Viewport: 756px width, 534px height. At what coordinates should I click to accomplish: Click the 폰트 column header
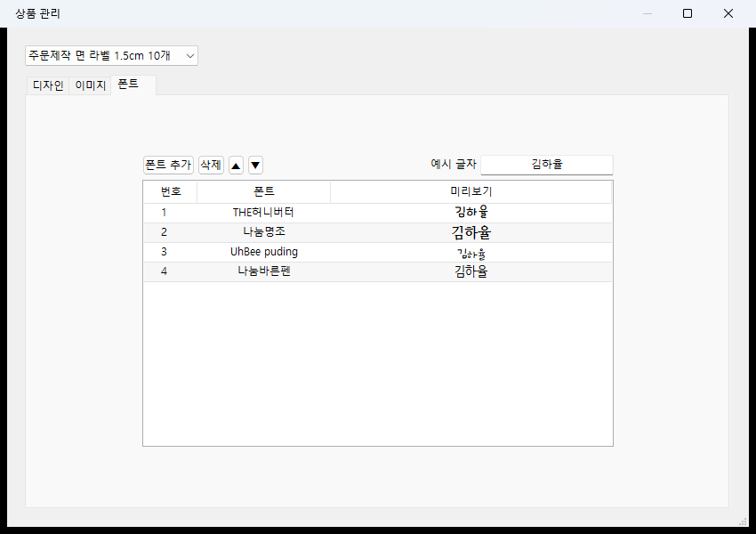(264, 191)
